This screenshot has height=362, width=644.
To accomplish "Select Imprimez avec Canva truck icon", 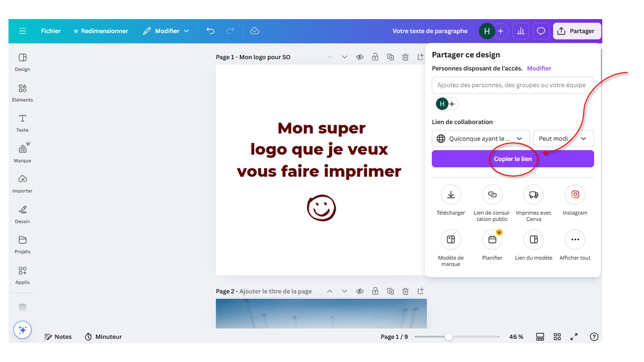I will tap(533, 195).
